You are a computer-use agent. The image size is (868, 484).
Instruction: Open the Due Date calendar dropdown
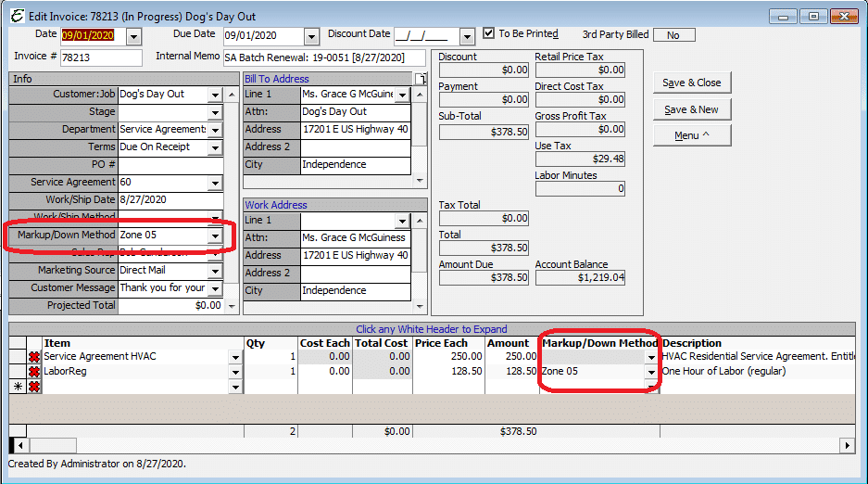coord(311,37)
